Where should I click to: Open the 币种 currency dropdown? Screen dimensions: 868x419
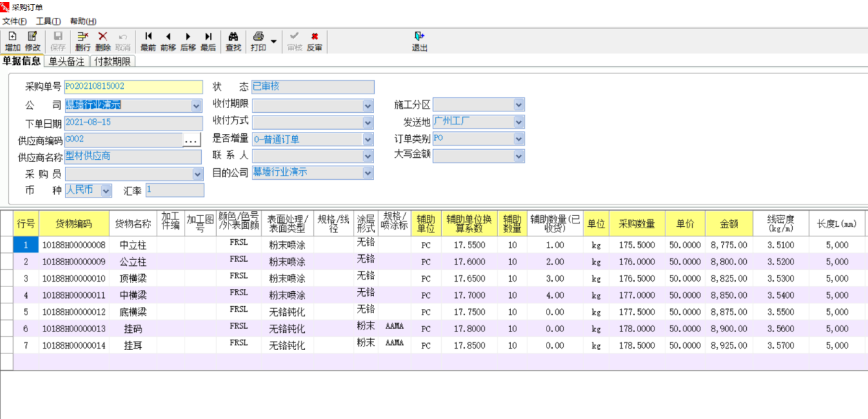click(x=106, y=191)
